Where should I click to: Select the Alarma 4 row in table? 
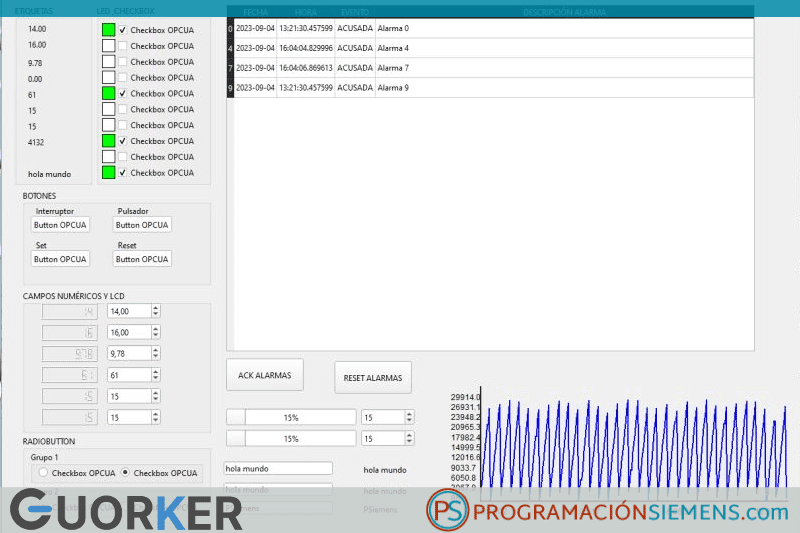pos(490,48)
